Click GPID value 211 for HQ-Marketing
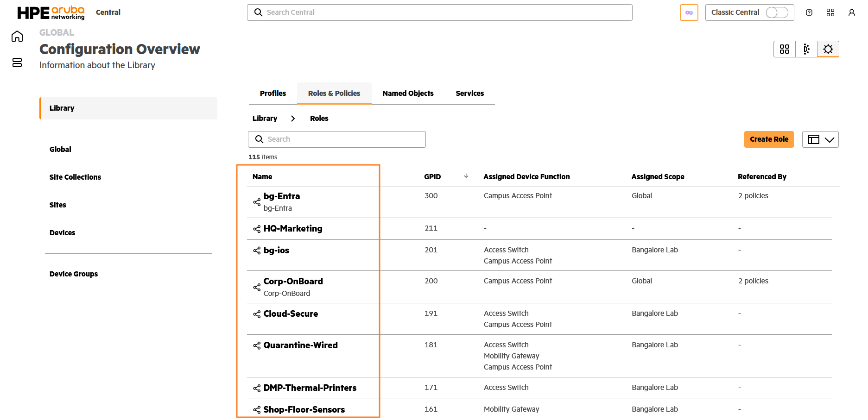 431,228
